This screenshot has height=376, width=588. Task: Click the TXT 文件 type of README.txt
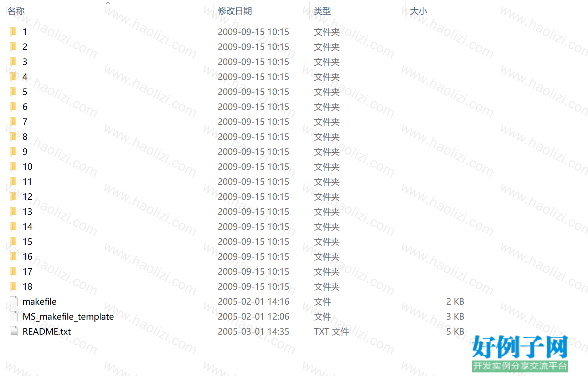(x=331, y=331)
